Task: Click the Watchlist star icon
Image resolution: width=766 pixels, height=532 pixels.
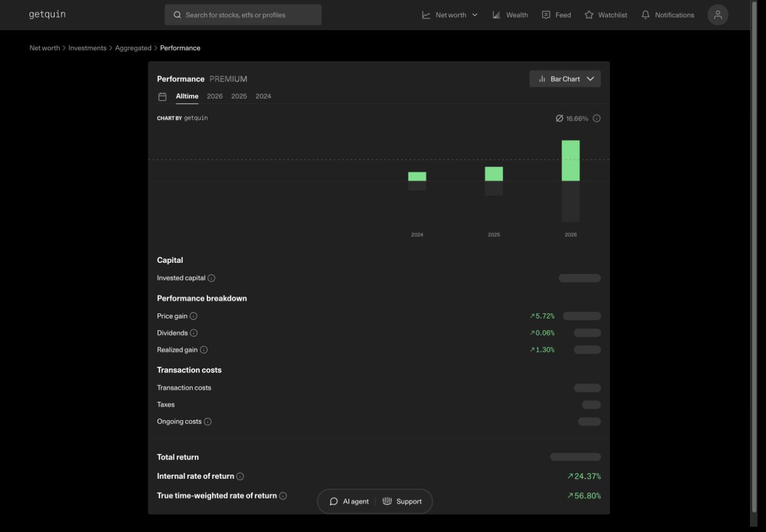Action: click(589, 15)
